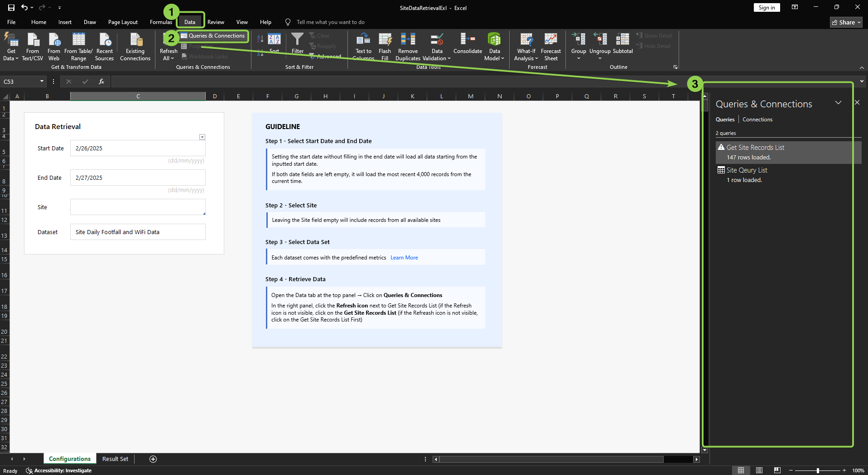
Task: Open Queries & Connections pane options chevron
Action: (839, 103)
